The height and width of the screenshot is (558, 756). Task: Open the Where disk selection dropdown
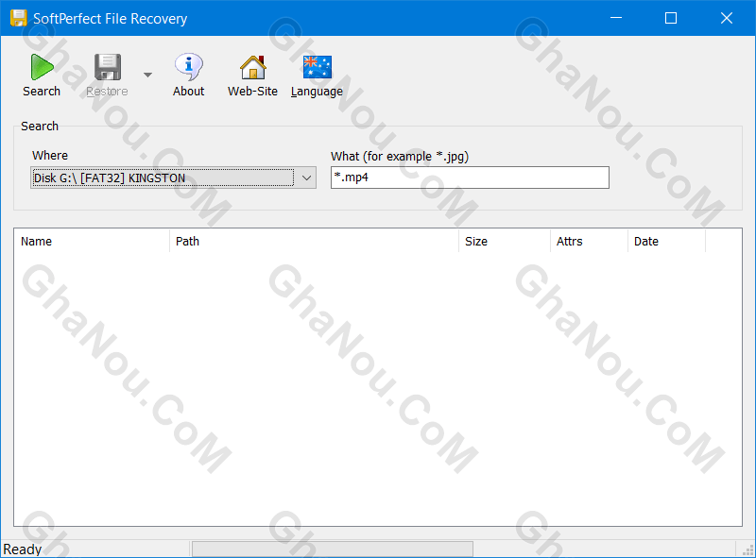[173, 178]
